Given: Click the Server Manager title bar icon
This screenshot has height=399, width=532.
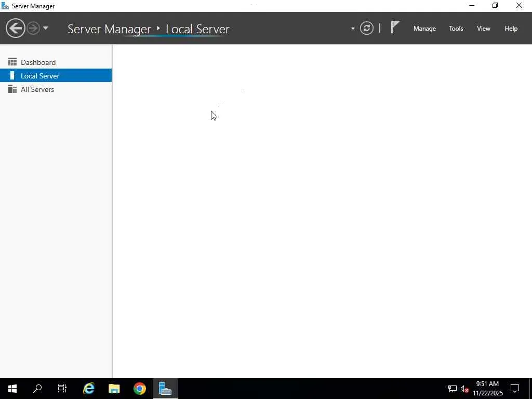Looking at the screenshot, I should coord(5,6).
